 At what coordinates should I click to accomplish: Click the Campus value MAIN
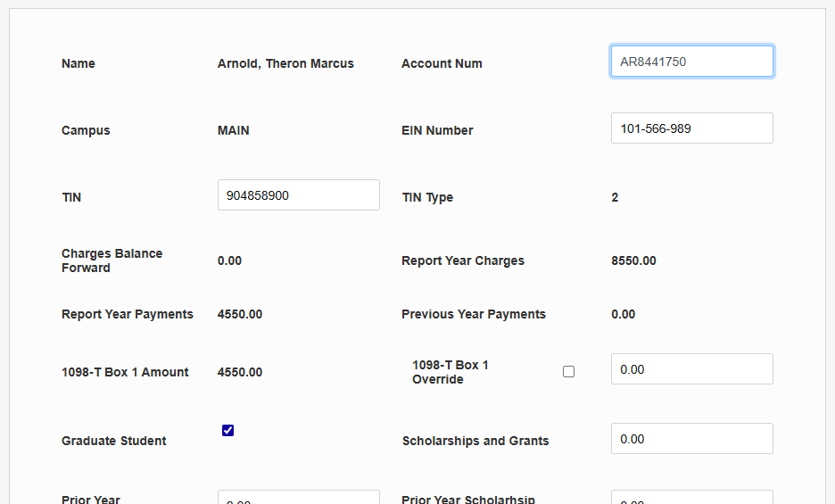[234, 130]
